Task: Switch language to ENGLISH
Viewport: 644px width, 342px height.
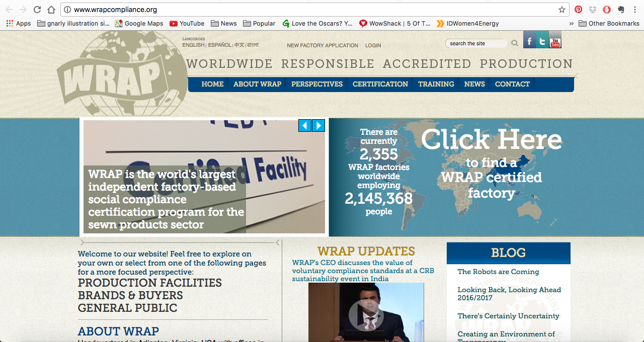Action: click(193, 45)
